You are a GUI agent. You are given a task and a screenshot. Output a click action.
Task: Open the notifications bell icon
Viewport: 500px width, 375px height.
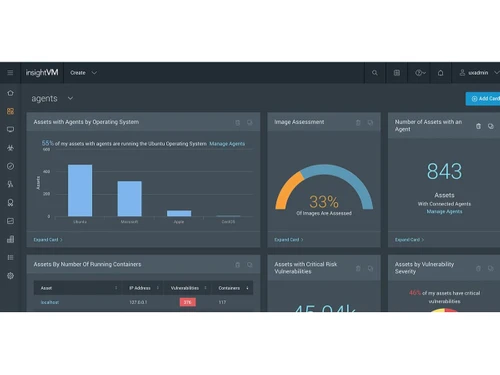pos(440,73)
